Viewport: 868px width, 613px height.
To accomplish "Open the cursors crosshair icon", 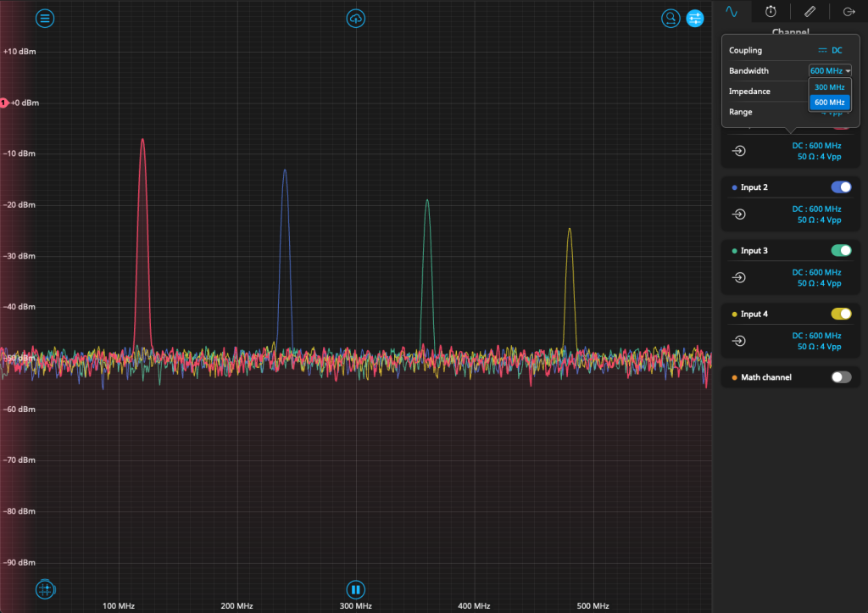I will pos(45,589).
